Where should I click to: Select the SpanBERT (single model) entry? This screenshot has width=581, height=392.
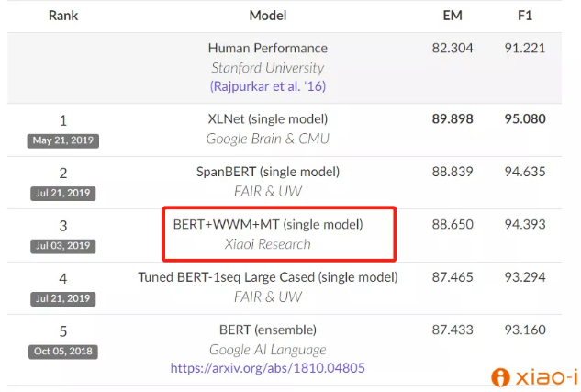[268, 172]
